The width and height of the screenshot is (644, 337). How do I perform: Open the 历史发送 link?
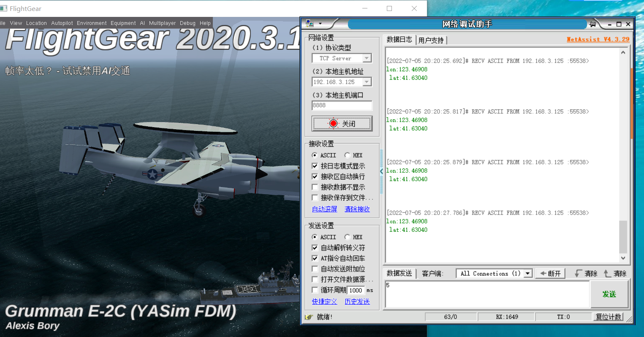pyautogui.click(x=357, y=301)
